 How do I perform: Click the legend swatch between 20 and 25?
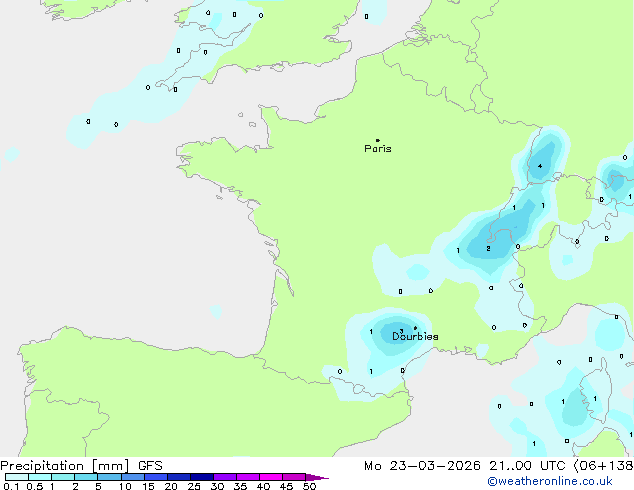coord(178,477)
